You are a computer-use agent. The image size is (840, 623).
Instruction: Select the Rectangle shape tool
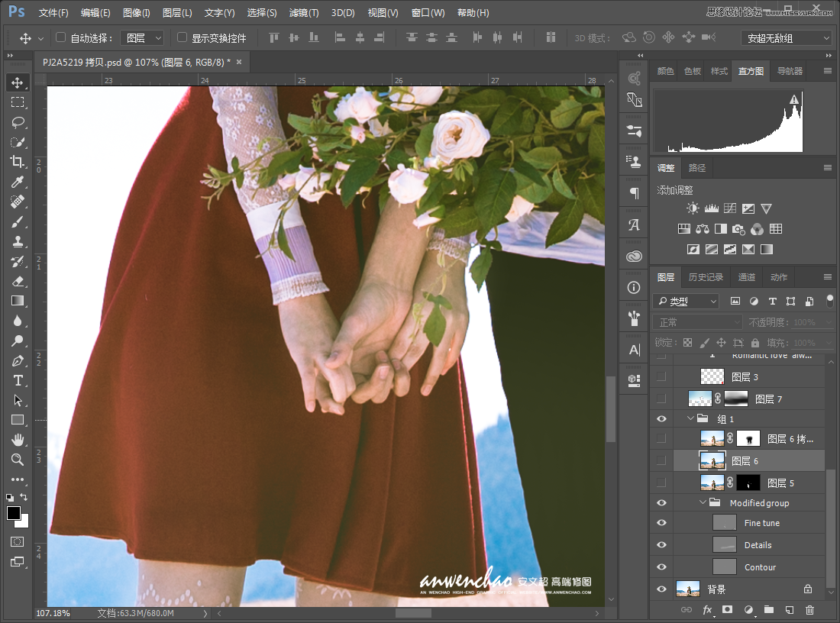(17, 420)
